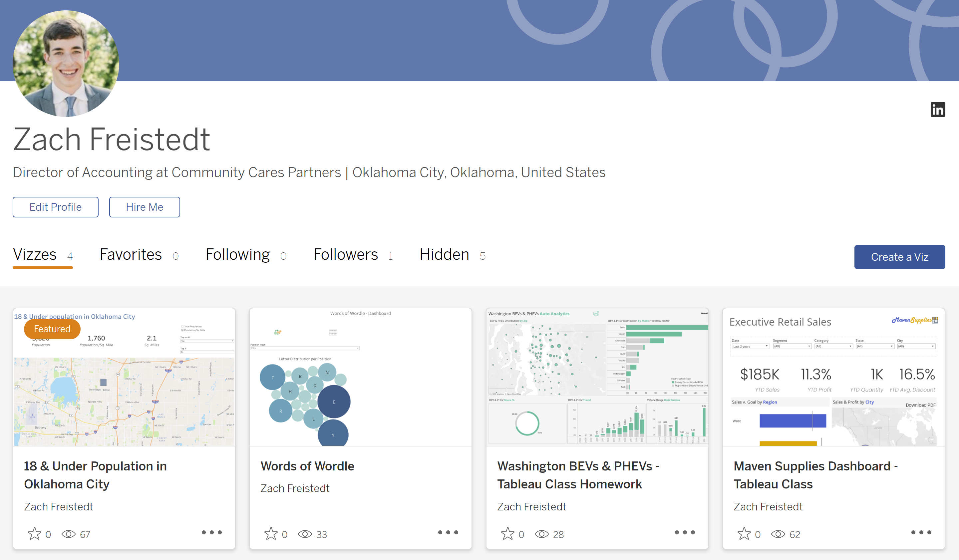Show options menu for Oklahoma City population viz

tap(211, 532)
